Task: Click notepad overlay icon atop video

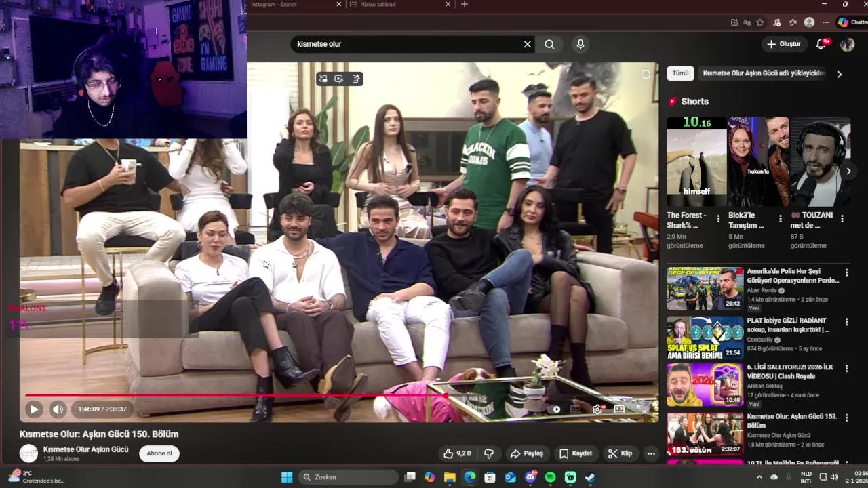Action: click(x=356, y=79)
